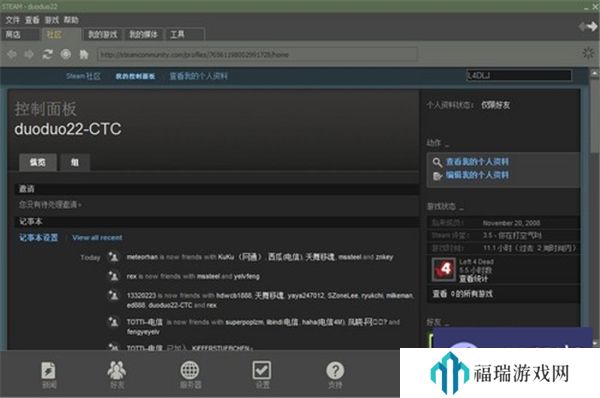
Task: Switch to the 商店 store tab
Action: click(21, 34)
